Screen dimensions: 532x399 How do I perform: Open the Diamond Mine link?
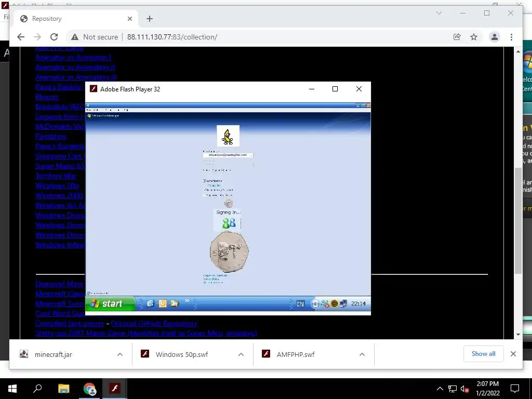[x=59, y=284]
